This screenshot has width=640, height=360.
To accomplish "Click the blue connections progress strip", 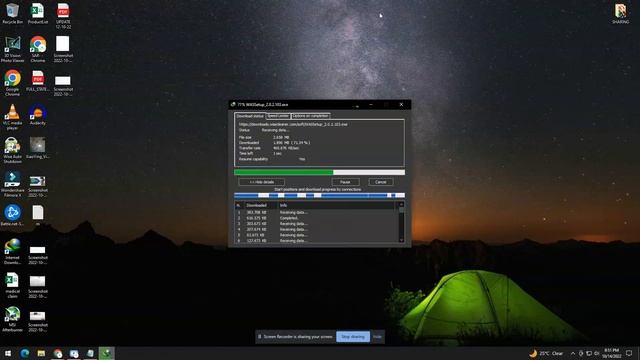I will pos(320,195).
